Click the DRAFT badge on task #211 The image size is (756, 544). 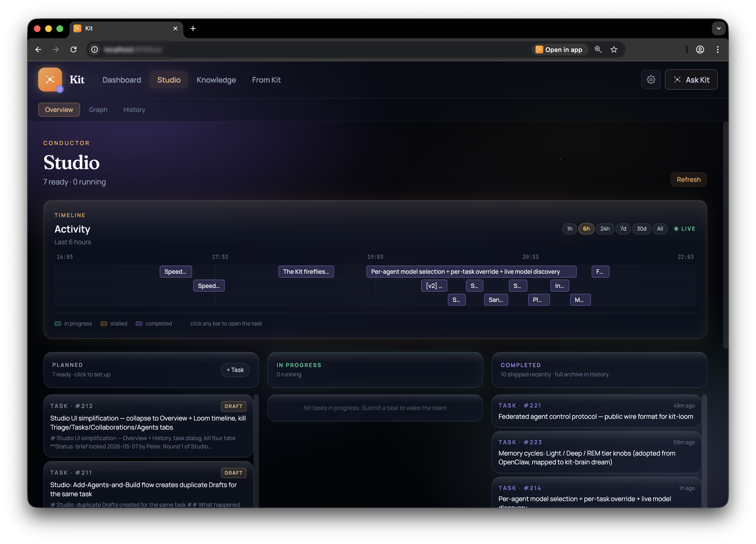click(x=233, y=473)
